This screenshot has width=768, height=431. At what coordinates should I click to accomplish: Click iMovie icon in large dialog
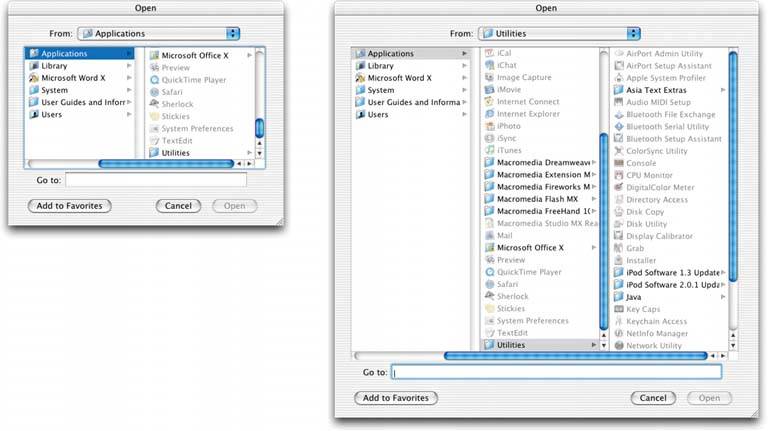coord(489,90)
